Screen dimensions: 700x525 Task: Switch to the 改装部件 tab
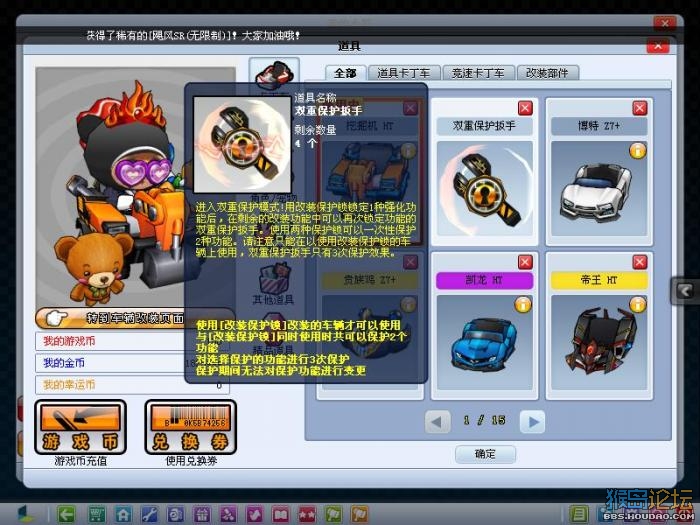point(547,73)
